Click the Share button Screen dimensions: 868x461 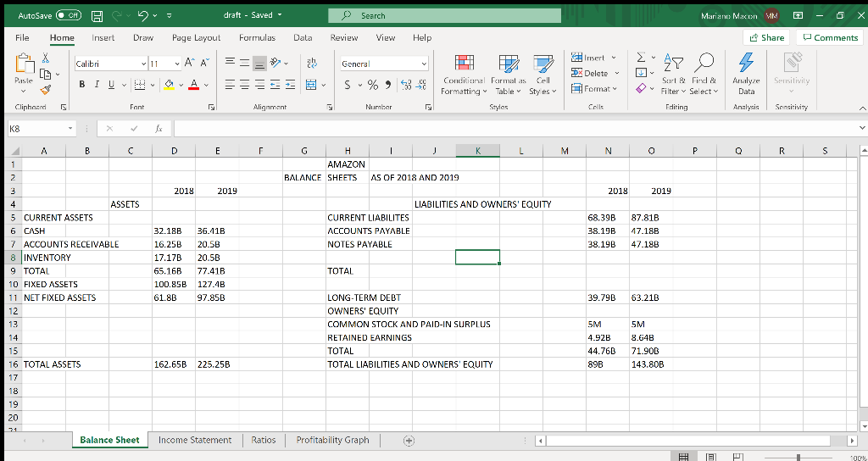coord(766,37)
